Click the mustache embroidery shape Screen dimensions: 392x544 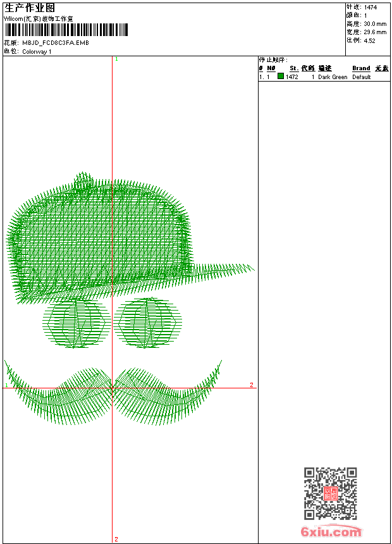point(113,392)
